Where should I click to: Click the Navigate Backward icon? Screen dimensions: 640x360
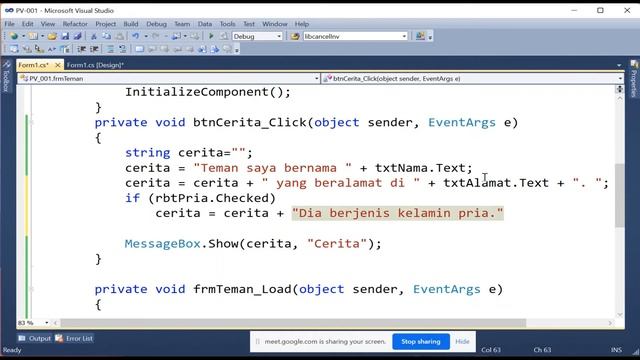tap(176, 36)
